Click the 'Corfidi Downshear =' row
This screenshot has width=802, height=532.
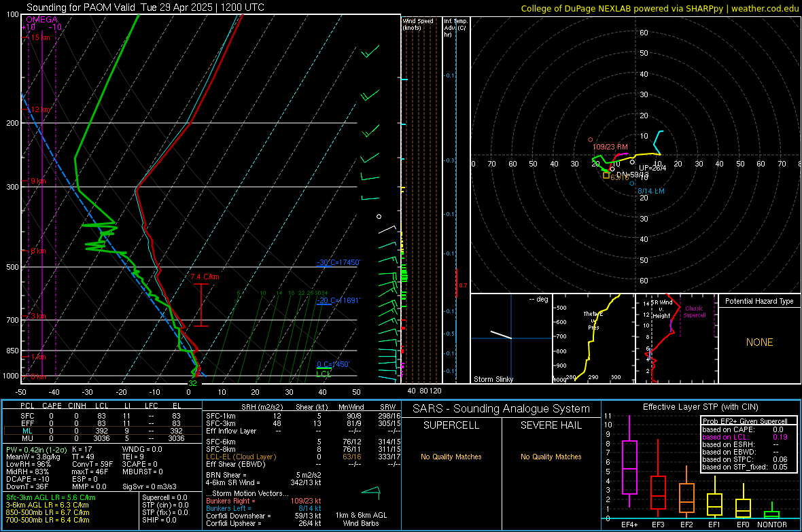pyautogui.click(x=264, y=516)
